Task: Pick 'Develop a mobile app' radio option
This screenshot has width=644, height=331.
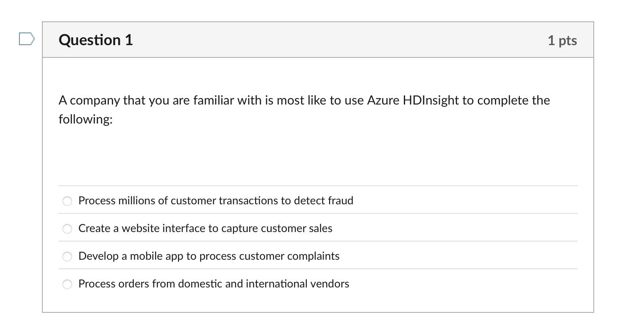Action: click(x=68, y=257)
